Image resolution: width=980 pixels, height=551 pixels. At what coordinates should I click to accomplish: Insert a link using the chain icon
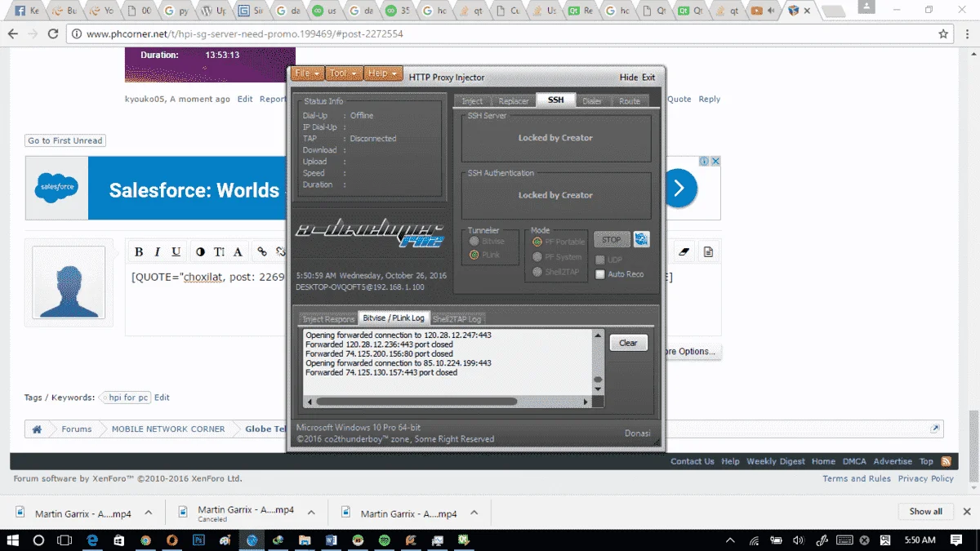pyautogui.click(x=262, y=252)
